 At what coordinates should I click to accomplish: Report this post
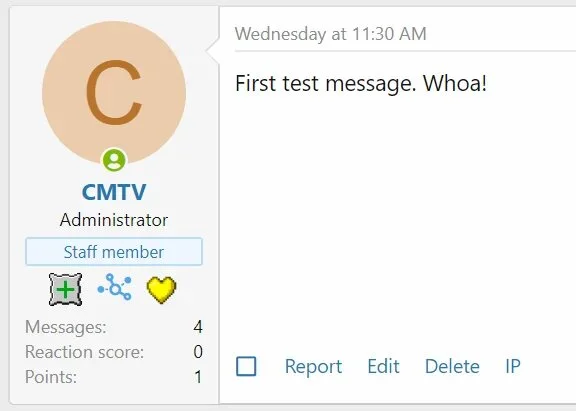click(313, 367)
